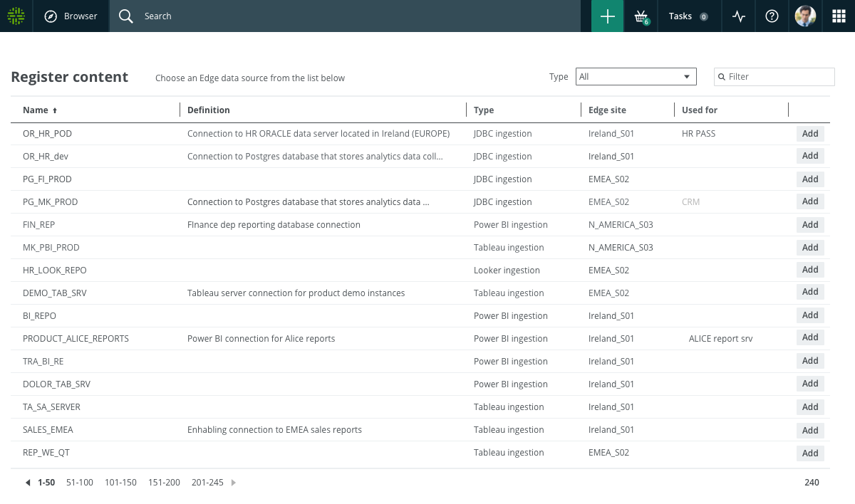
Task: Open the activity pulse icon
Action: pyautogui.click(x=739, y=16)
